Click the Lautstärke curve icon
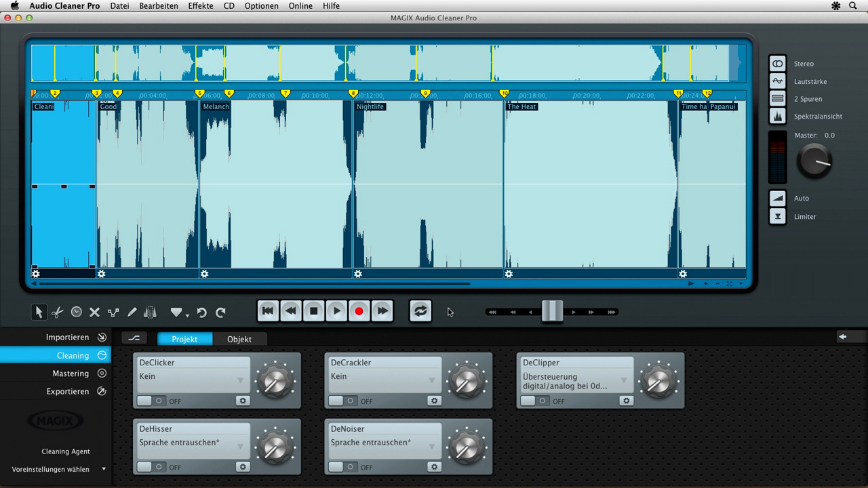868x488 pixels. (778, 81)
